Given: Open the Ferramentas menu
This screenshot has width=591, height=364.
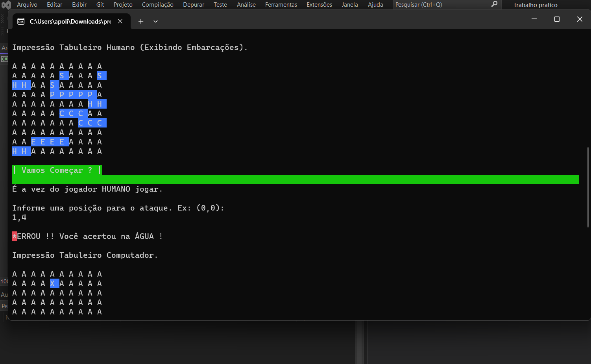Looking at the screenshot, I should (281, 5).
